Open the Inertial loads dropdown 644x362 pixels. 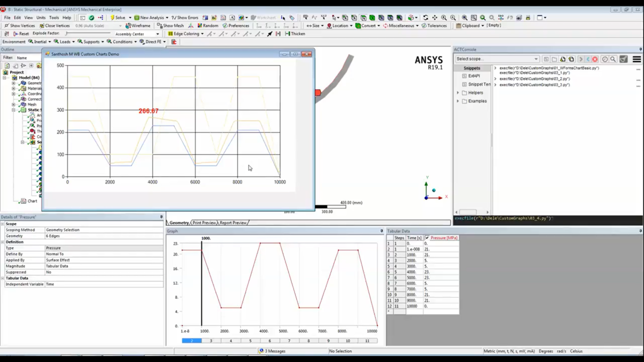click(x=40, y=42)
